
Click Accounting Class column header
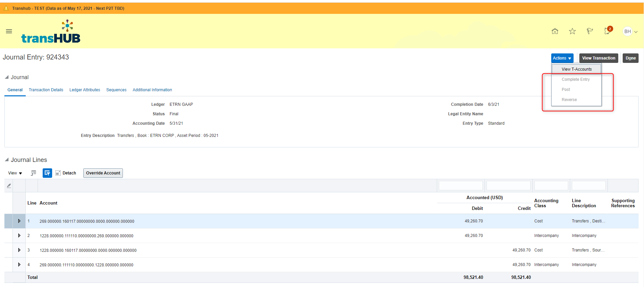click(x=546, y=203)
